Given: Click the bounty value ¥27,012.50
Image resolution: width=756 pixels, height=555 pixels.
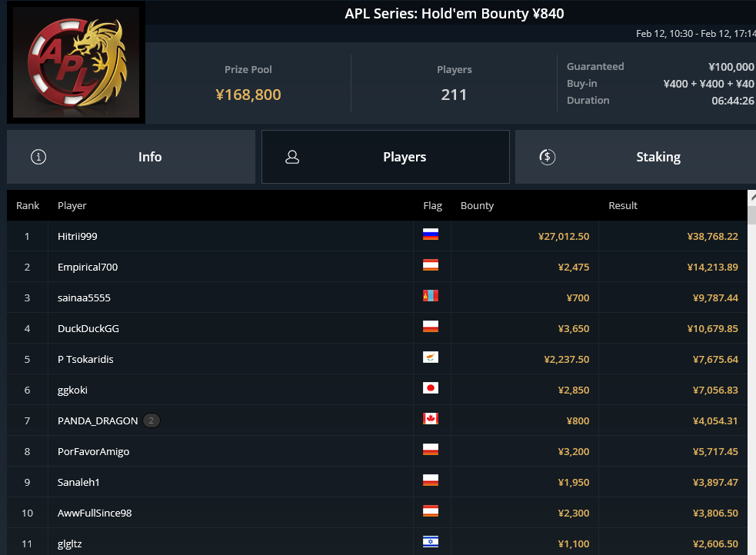Looking at the screenshot, I should click(x=564, y=236).
